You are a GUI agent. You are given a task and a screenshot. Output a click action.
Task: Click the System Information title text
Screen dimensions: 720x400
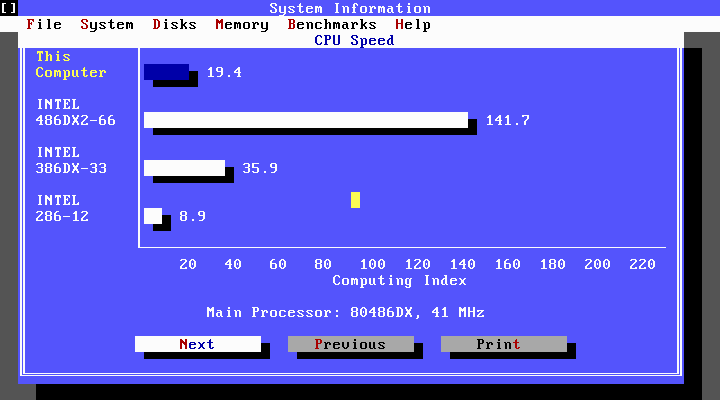[350, 8]
